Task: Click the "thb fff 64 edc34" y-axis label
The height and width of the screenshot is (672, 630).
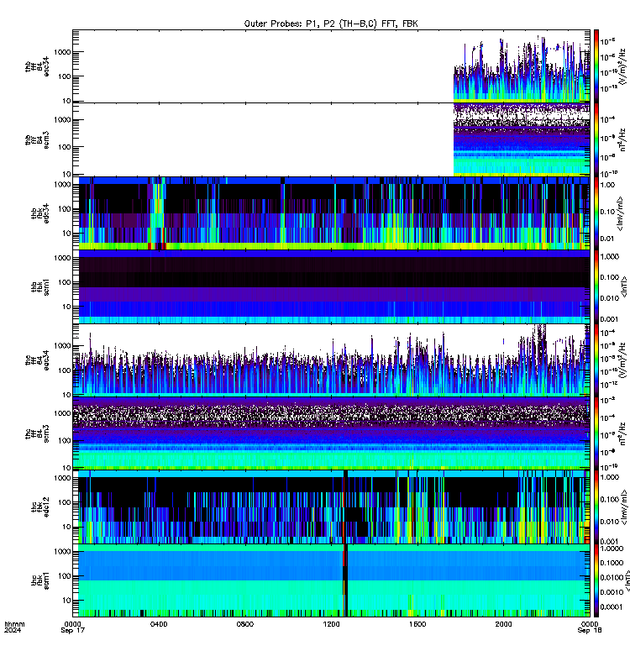Action: click(37, 66)
